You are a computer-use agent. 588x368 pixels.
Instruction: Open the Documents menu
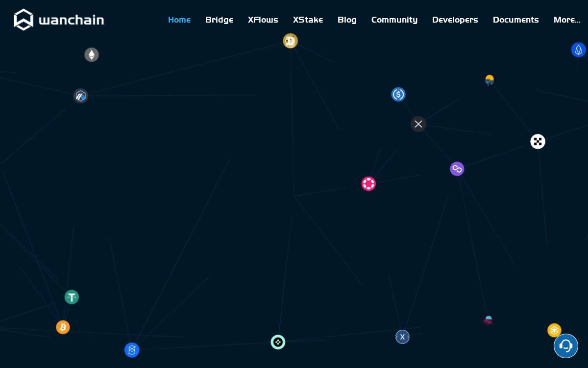[516, 20]
